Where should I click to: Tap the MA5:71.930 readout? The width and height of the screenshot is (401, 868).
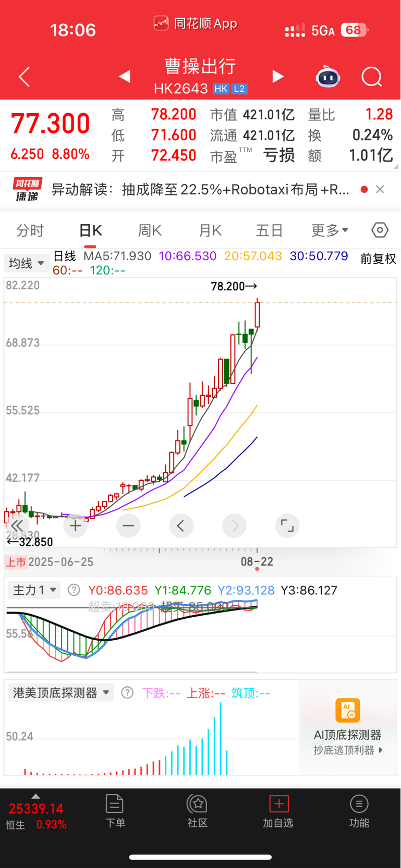tap(117, 256)
